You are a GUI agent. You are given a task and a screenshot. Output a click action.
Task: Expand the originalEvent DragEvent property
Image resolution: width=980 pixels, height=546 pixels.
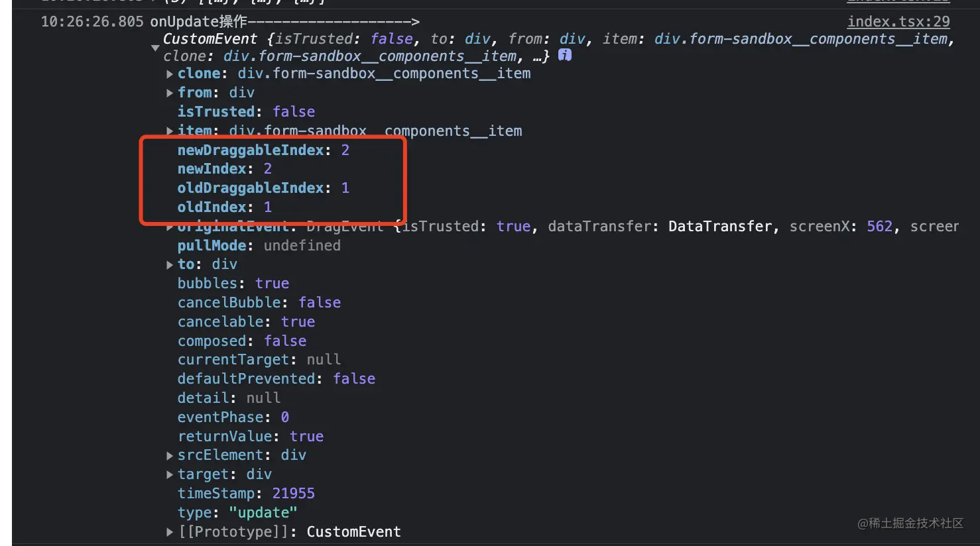coord(170,227)
